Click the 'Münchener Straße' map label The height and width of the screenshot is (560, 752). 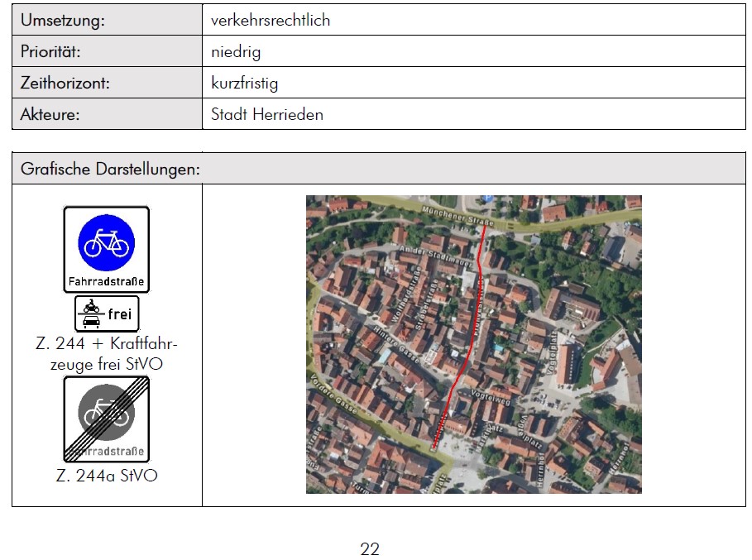tap(457, 216)
